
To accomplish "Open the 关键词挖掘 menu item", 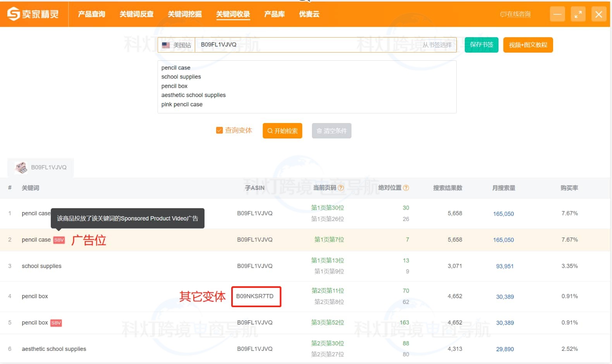I will [185, 14].
